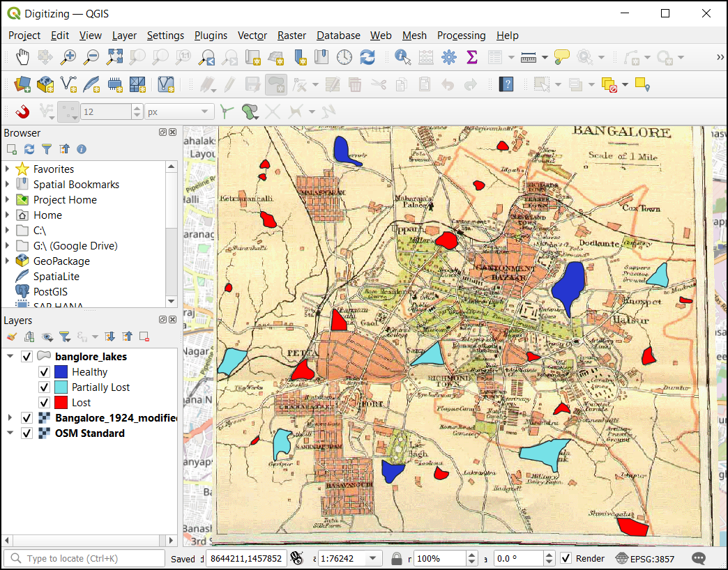Viewport: 728px width, 570px height.
Task: Open the Temporal Controller clock icon
Action: [x=344, y=58]
